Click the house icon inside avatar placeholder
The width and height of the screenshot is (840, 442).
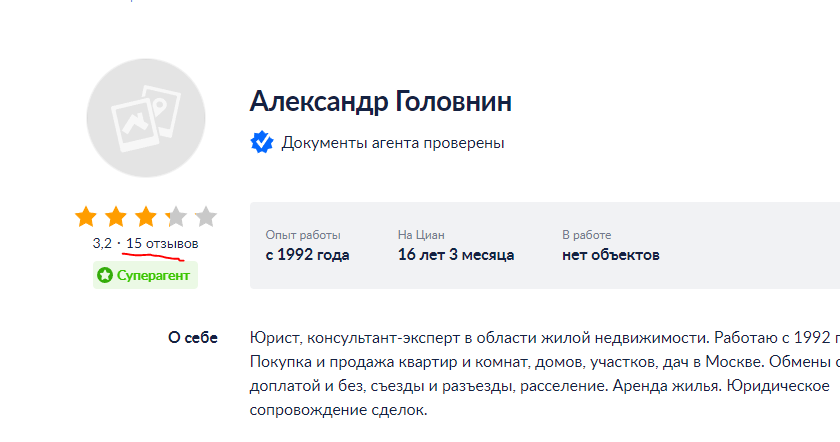[x=136, y=124]
